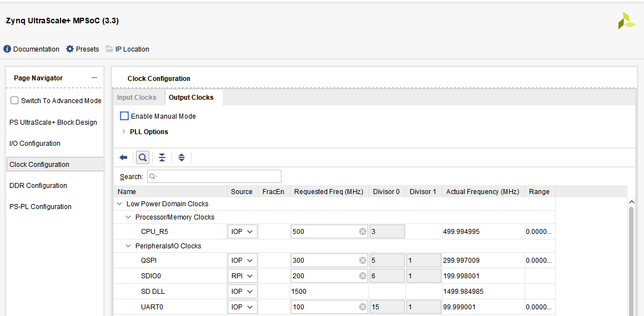
Task: Click the Expand All toolbar icon
Action: tap(182, 157)
